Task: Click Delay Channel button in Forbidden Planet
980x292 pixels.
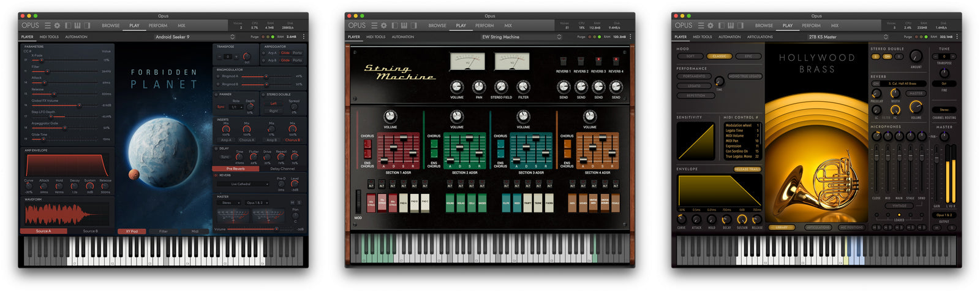Action: tap(282, 169)
